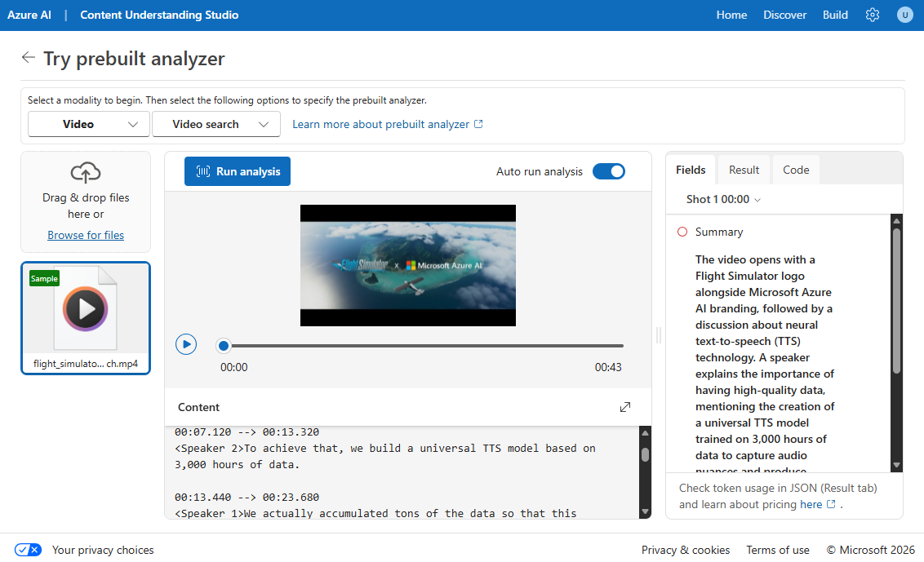
Task: Switch to the Result tab
Action: tap(744, 170)
